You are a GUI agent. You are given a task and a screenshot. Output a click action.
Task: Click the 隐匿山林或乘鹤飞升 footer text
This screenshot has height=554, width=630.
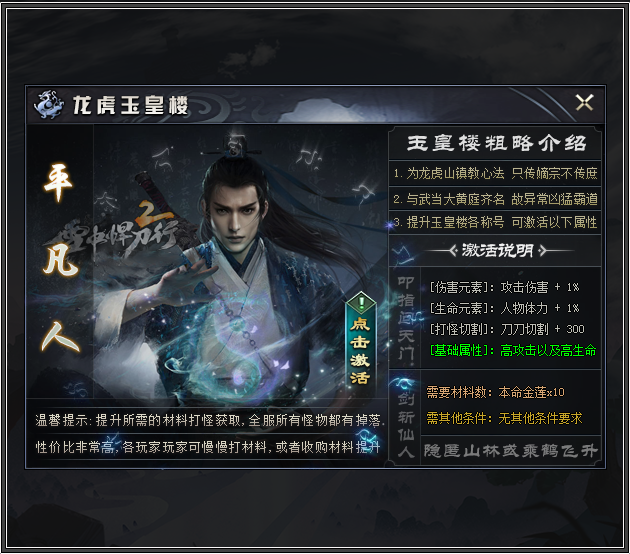[511, 451]
